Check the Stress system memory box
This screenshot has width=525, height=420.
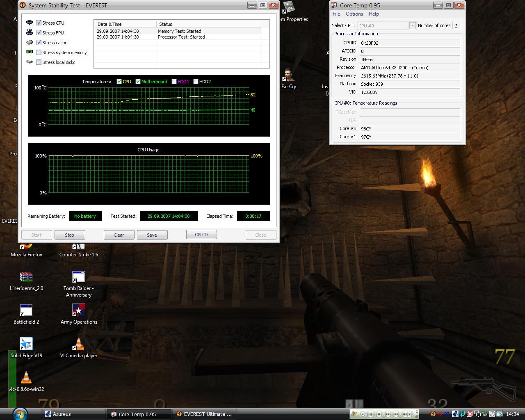coord(39,52)
